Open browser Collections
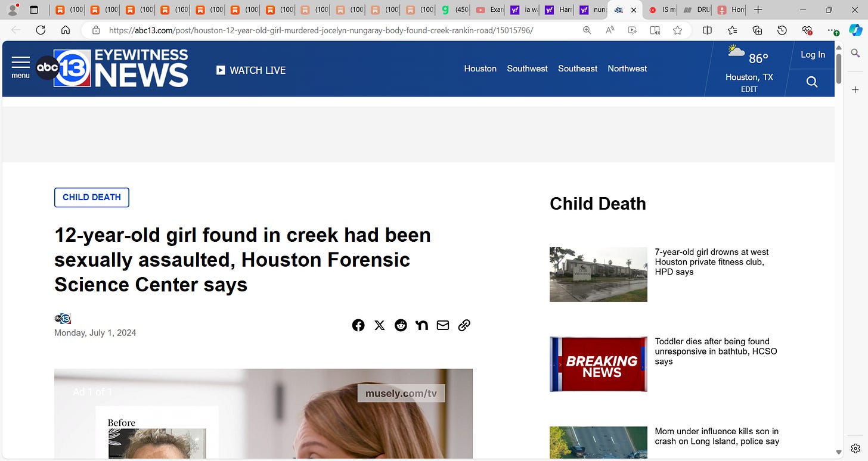 click(757, 30)
